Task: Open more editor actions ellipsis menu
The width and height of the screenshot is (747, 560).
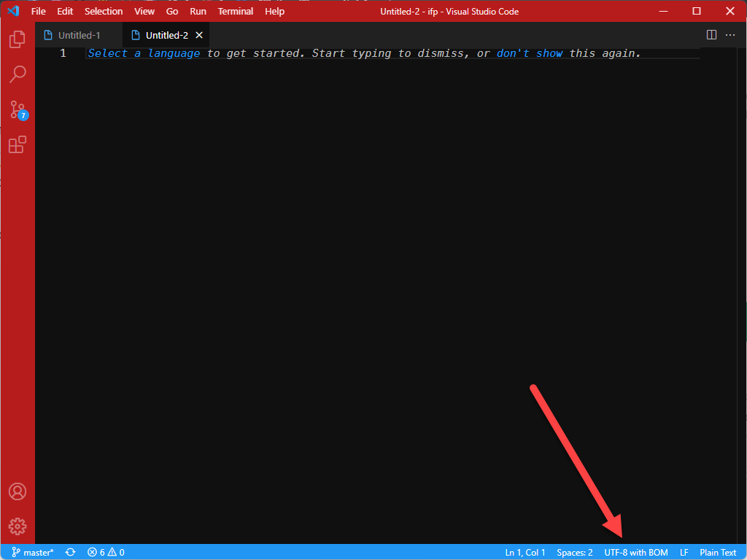Action: coord(730,34)
